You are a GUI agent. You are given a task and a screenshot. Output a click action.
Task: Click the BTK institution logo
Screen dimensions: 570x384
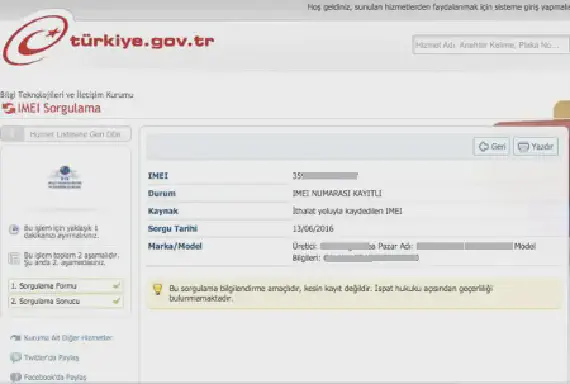[x=65, y=177]
